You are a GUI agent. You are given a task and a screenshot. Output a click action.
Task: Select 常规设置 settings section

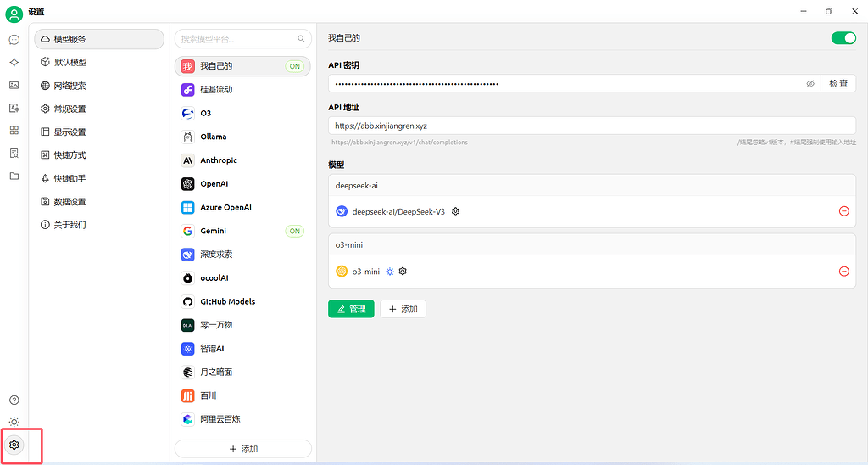coord(99,109)
